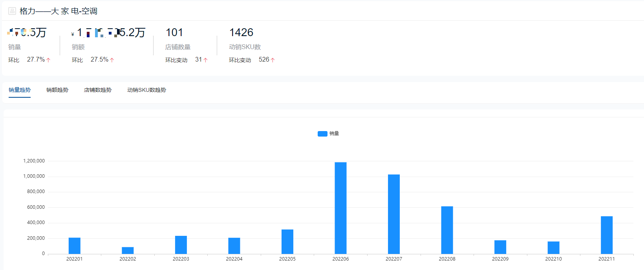Screen dimensions: 644x270
Task: Select the 店铺数趋势 tab
Action: [x=98, y=90]
